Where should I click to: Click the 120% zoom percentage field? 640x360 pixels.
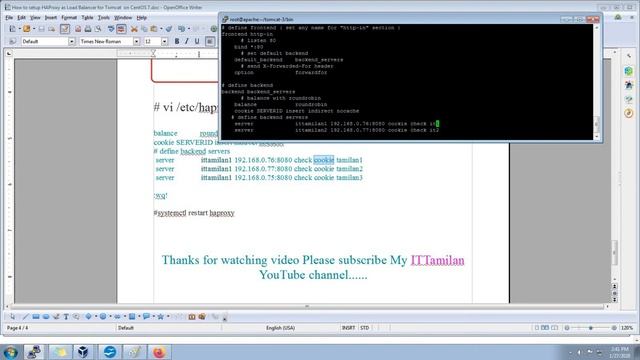tap(627, 328)
